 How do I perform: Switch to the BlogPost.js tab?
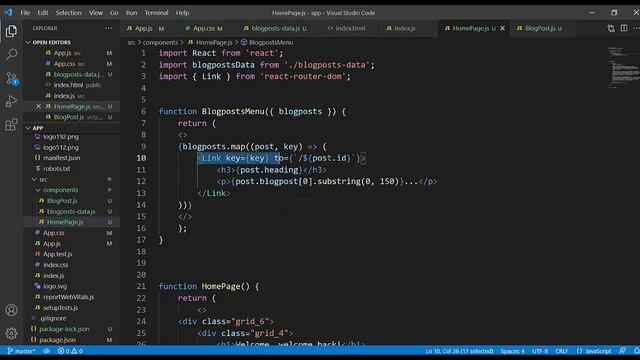[543, 28]
